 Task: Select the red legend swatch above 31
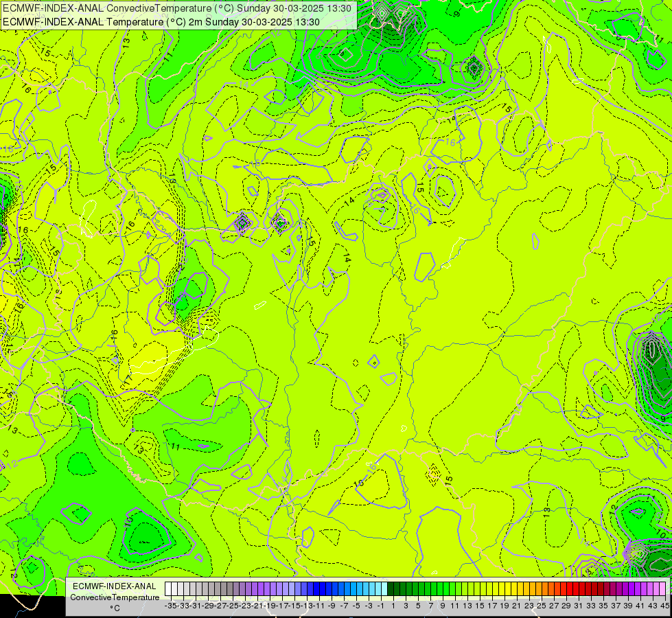[x=576, y=588]
